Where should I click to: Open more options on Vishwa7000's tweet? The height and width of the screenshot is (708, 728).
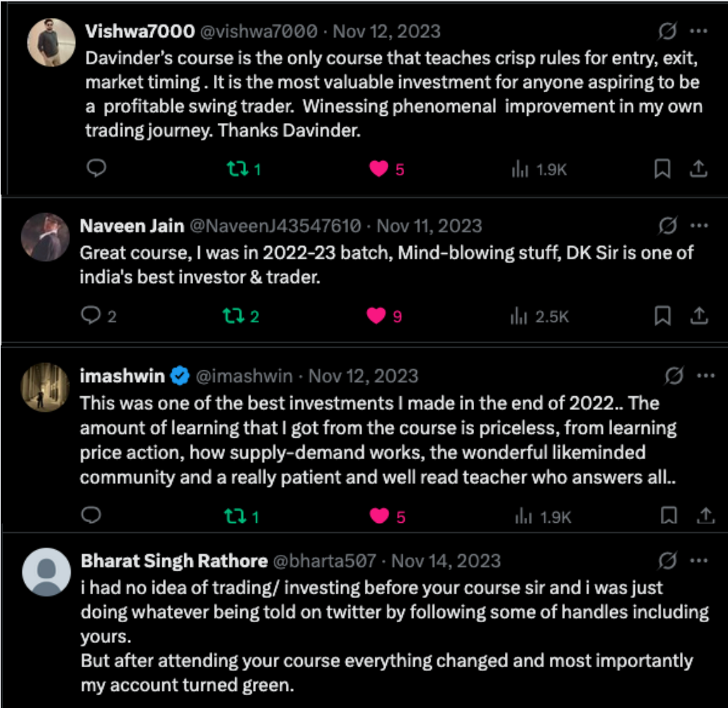(x=699, y=31)
